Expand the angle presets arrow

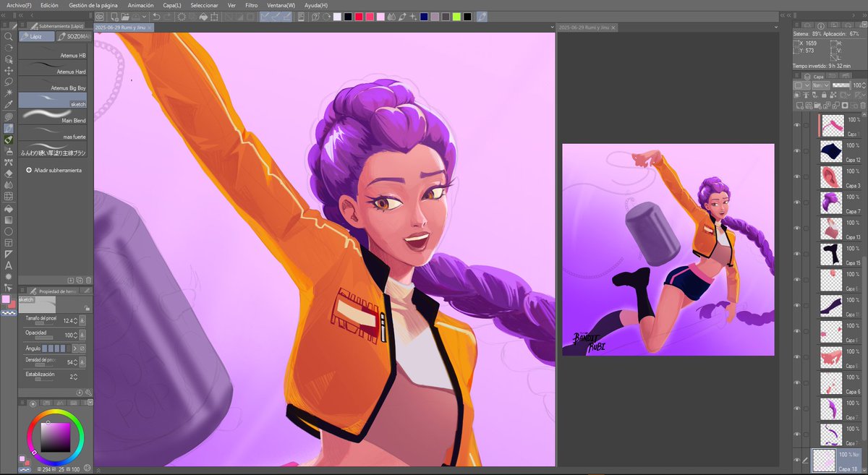point(74,348)
